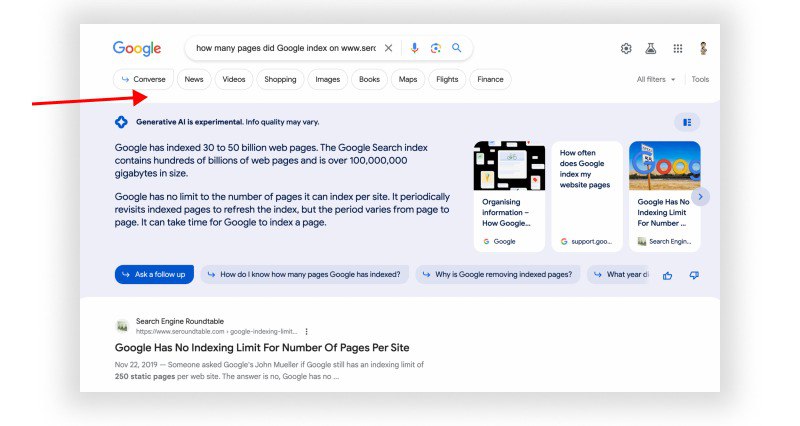Select the Converse chip

click(143, 79)
